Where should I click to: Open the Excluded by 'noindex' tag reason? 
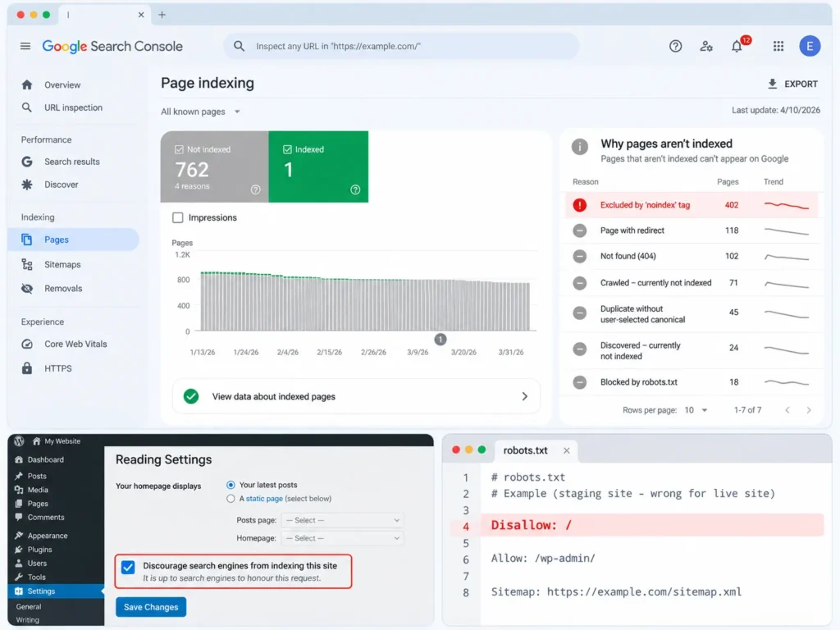[x=692, y=204]
